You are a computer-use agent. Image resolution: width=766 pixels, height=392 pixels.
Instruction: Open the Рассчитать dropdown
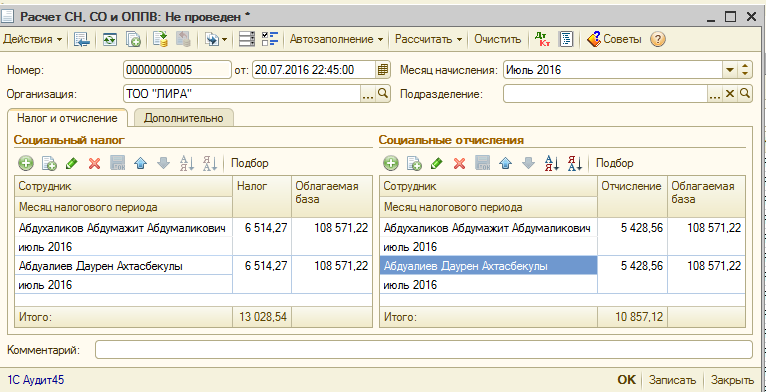(x=428, y=40)
